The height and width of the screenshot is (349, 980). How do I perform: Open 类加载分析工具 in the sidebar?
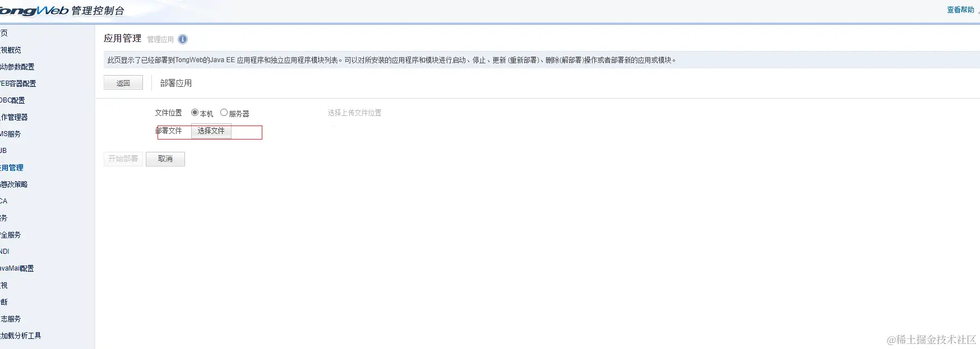coord(21,336)
